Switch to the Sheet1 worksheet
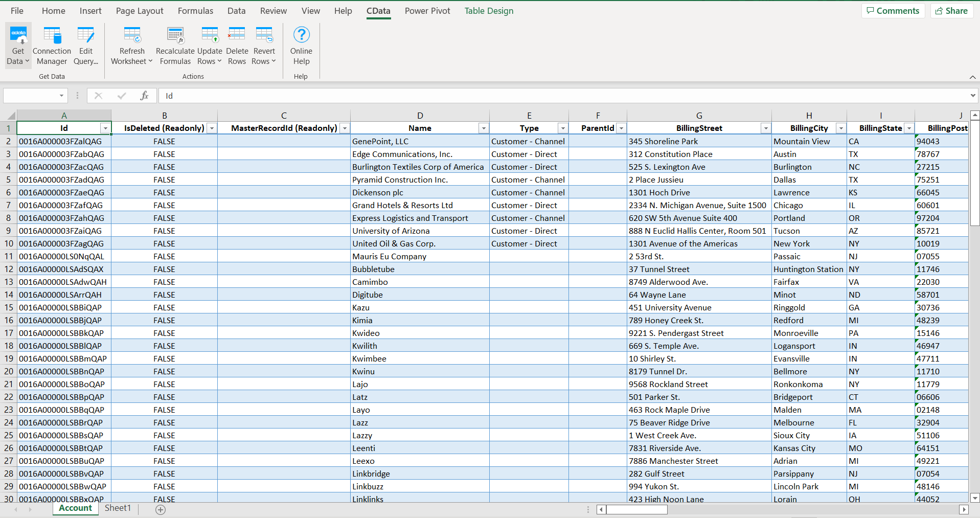This screenshot has width=980, height=518. (x=118, y=508)
